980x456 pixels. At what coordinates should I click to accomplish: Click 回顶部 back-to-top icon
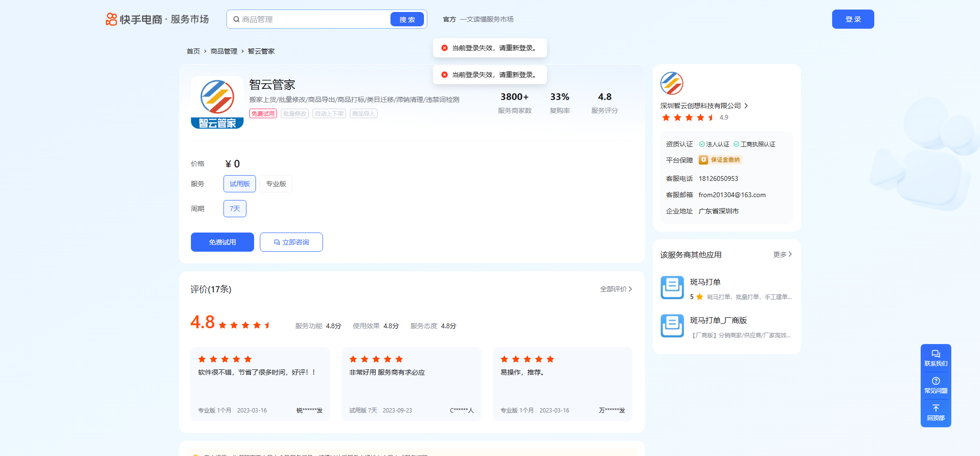[936, 408]
